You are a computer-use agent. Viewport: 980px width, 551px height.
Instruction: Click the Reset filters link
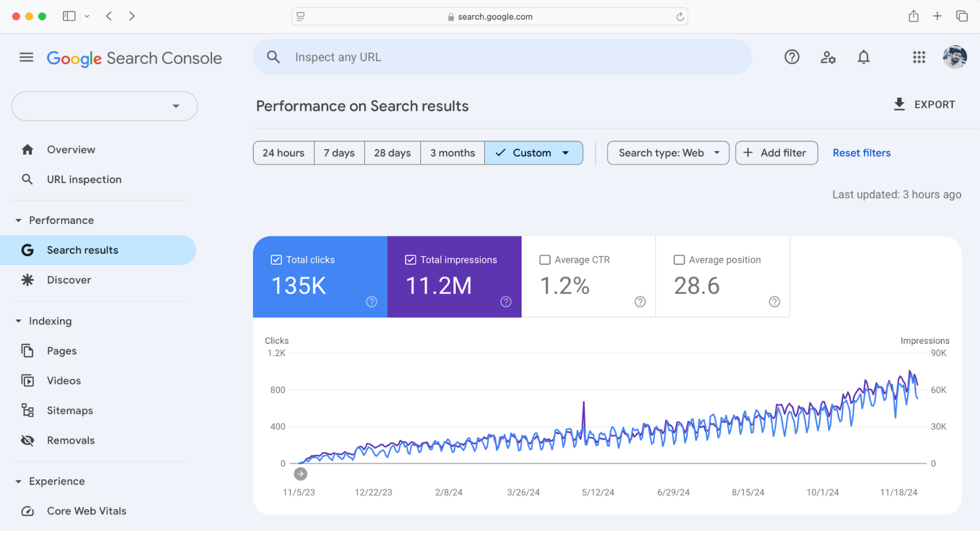pos(861,153)
